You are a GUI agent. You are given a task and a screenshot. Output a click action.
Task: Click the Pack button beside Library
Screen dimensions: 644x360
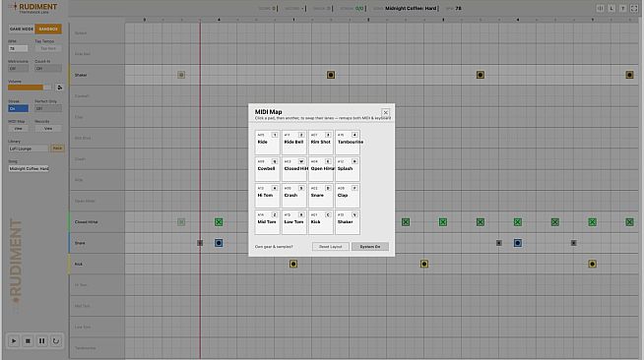point(57,149)
